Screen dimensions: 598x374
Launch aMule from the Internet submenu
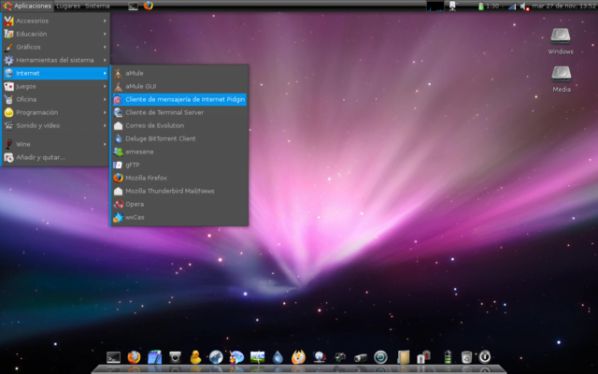pos(180,73)
